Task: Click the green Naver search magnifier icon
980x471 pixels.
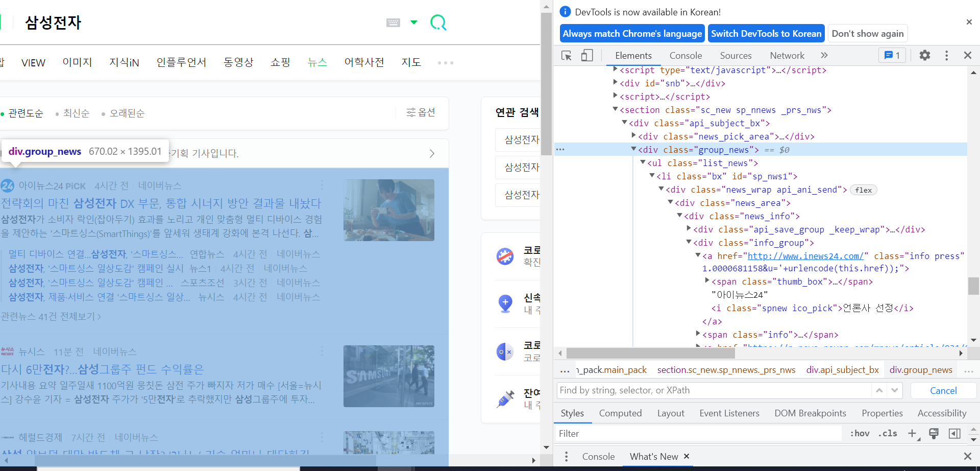Action: tap(438, 22)
